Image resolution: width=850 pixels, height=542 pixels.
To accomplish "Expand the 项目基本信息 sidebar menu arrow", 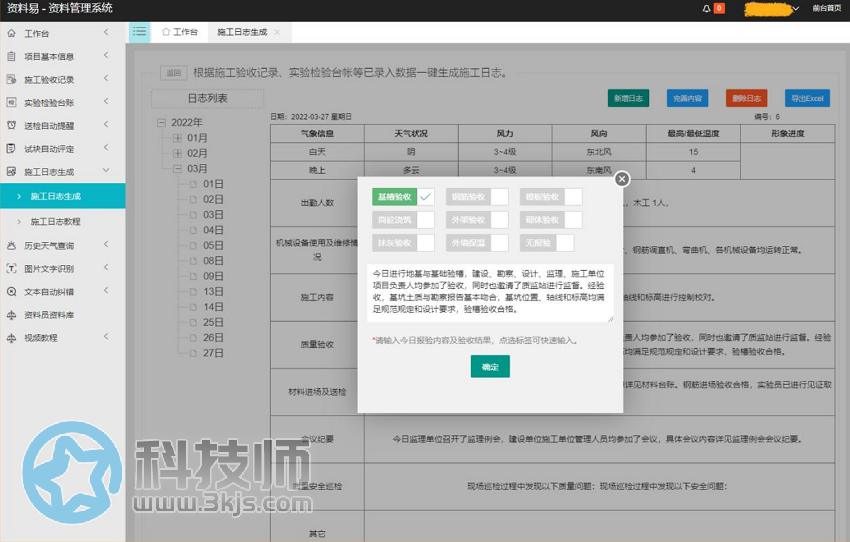I will [x=106, y=55].
